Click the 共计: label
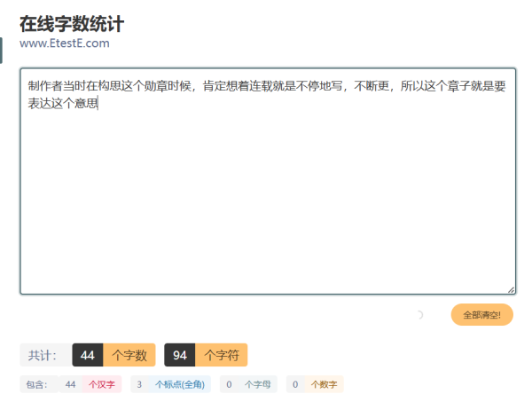Viewport: 532px width, 394px height. coord(43,355)
